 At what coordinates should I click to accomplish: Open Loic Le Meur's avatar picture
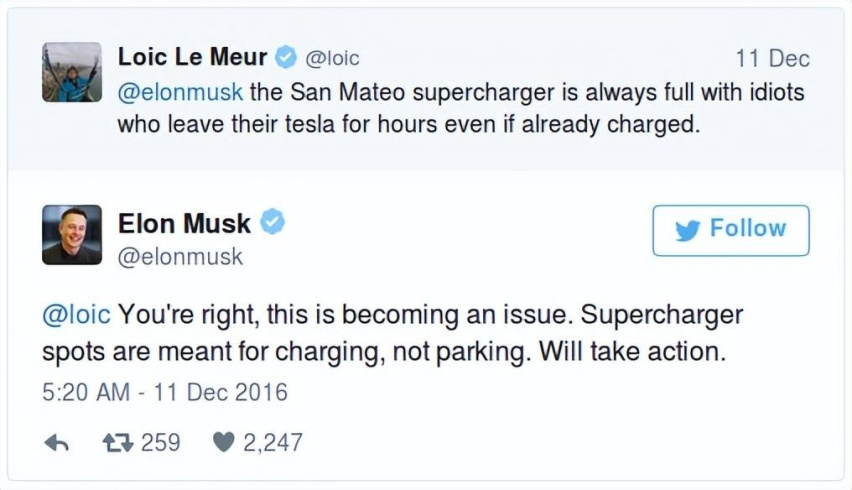click(72, 72)
